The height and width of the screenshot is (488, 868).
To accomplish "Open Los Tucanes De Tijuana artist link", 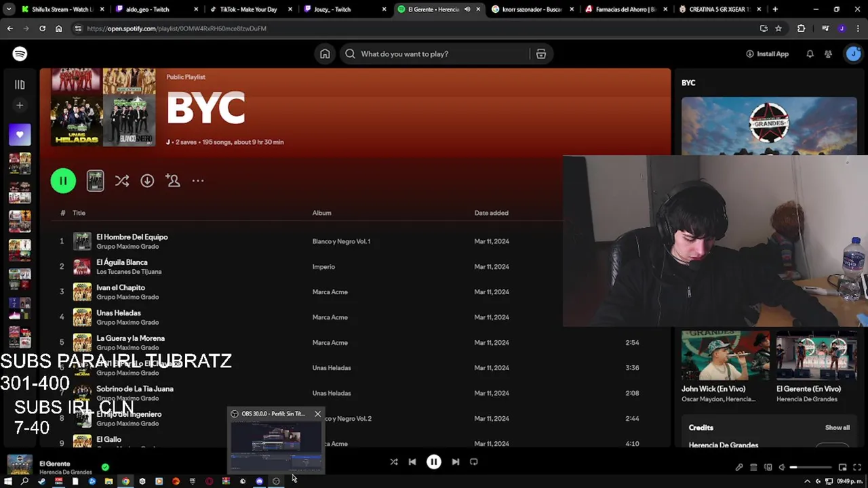I will point(129,272).
